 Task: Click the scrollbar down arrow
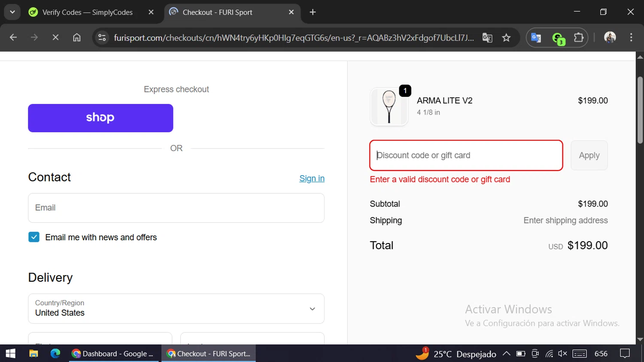click(x=640, y=339)
